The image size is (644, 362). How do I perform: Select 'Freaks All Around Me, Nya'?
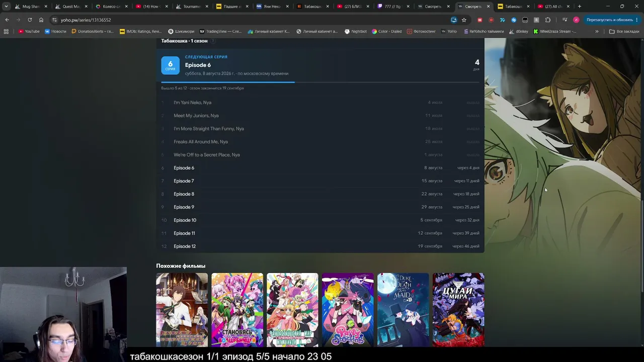tap(320, 142)
